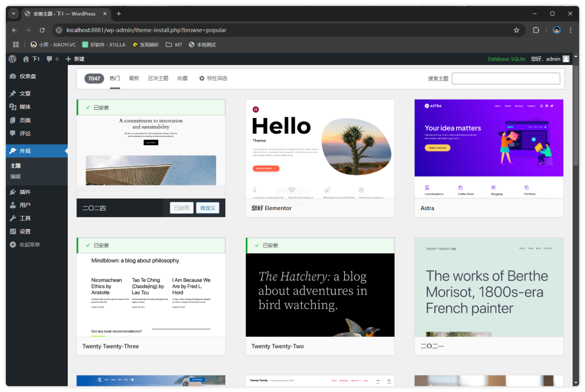Open 插件 plugins menu in sidebar
Image resolution: width=585 pixels, height=392 pixels.
click(37, 192)
